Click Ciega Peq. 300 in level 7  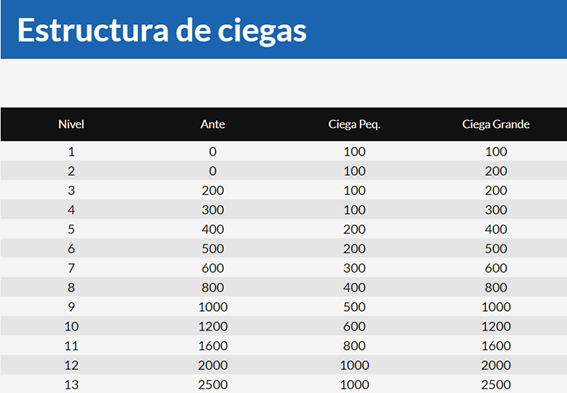point(354,268)
